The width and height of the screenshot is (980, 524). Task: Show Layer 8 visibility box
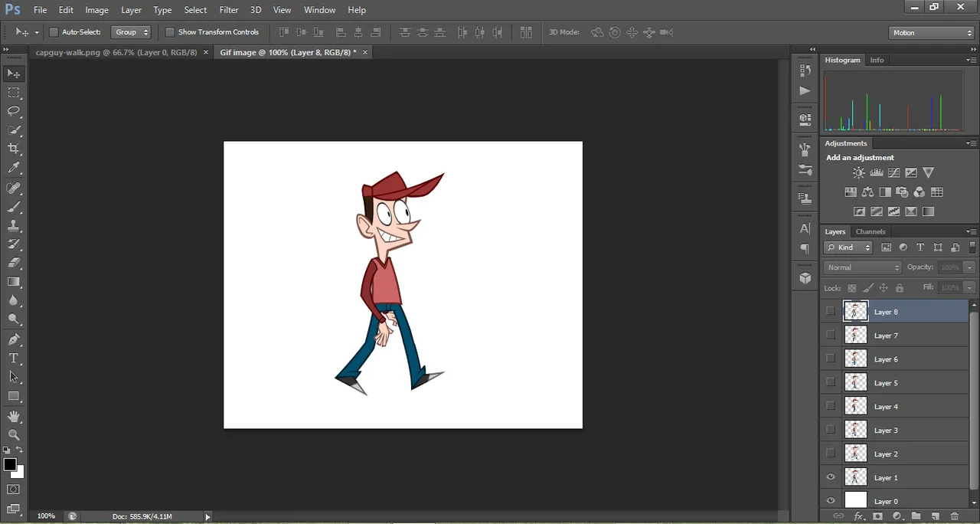click(831, 312)
